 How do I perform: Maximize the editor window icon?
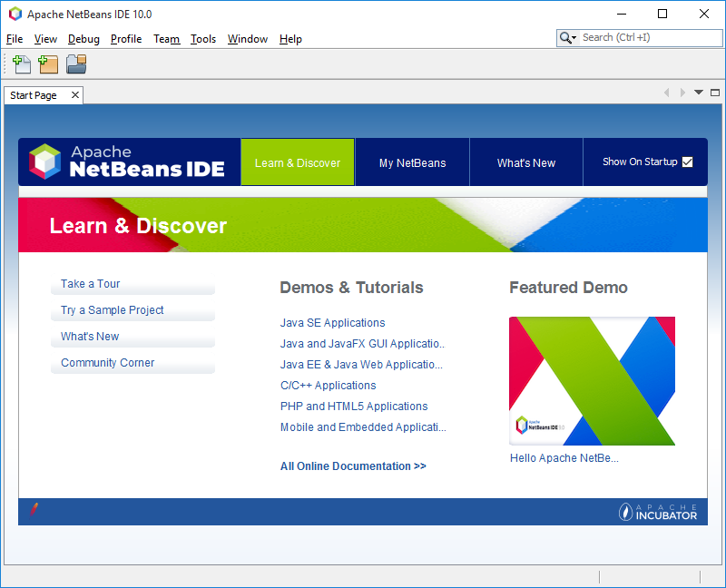pos(715,93)
